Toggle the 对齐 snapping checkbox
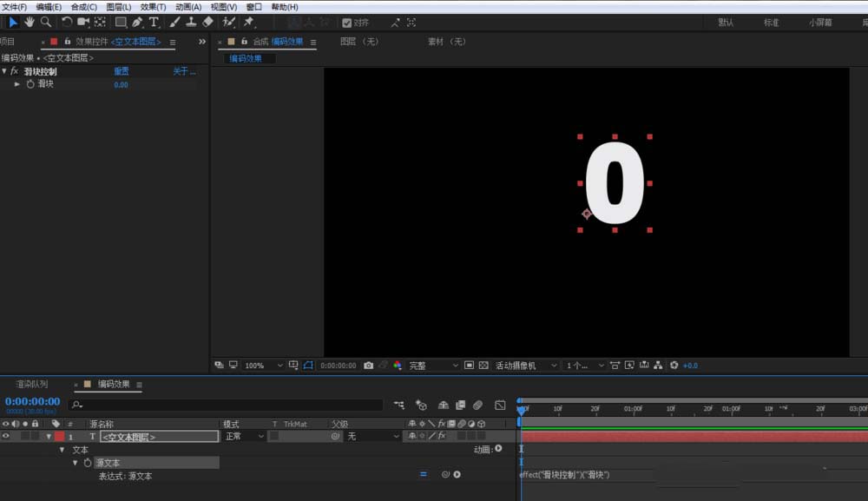The width and height of the screenshot is (868, 501). click(347, 23)
